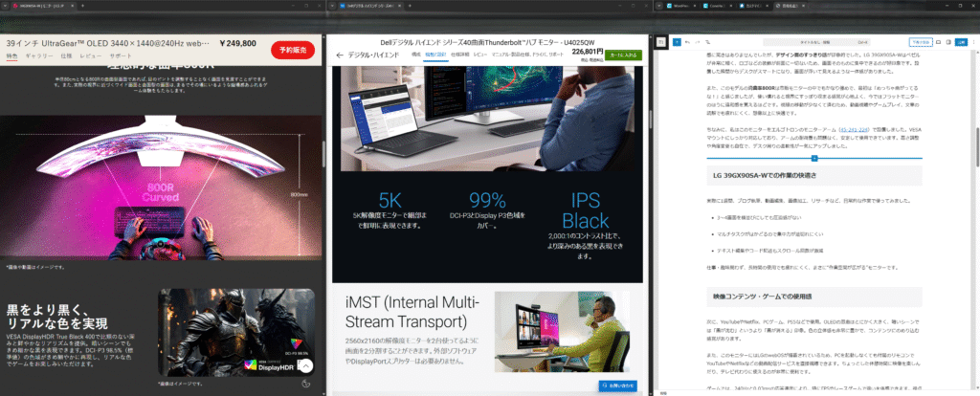Image resolution: width=980 pixels, height=396 pixels.
Task: Click the iMST (Internal Multi-Stream Transport) heading
Action: point(412,313)
